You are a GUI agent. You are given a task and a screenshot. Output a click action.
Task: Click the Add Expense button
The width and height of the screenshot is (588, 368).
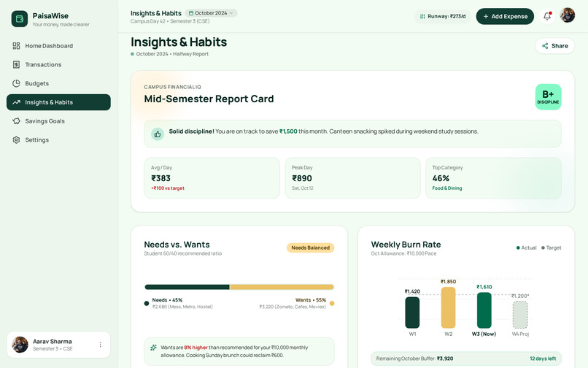(x=505, y=17)
